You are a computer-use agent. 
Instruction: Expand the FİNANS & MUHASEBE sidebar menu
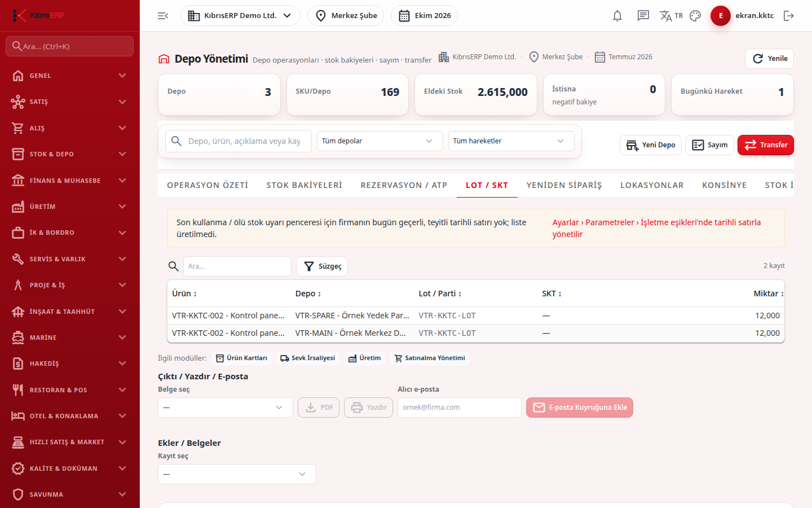70,181
